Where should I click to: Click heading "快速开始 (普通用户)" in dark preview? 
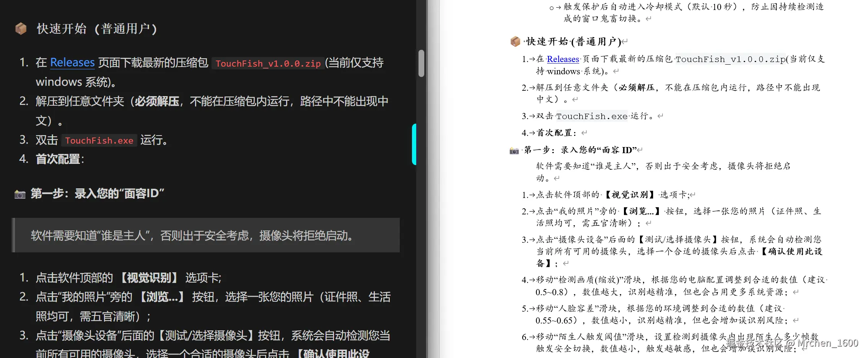(x=97, y=29)
